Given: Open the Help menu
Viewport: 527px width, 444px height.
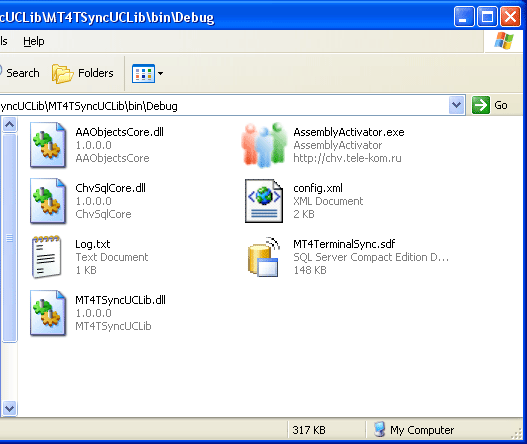Looking at the screenshot, I should 34,41.
